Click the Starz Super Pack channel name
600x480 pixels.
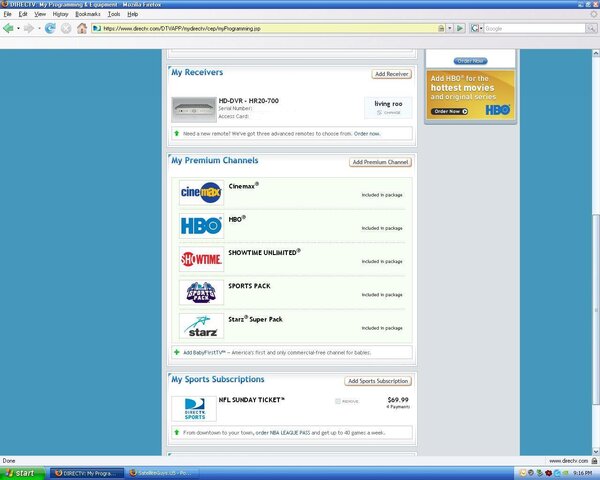(x=255, y=319)
